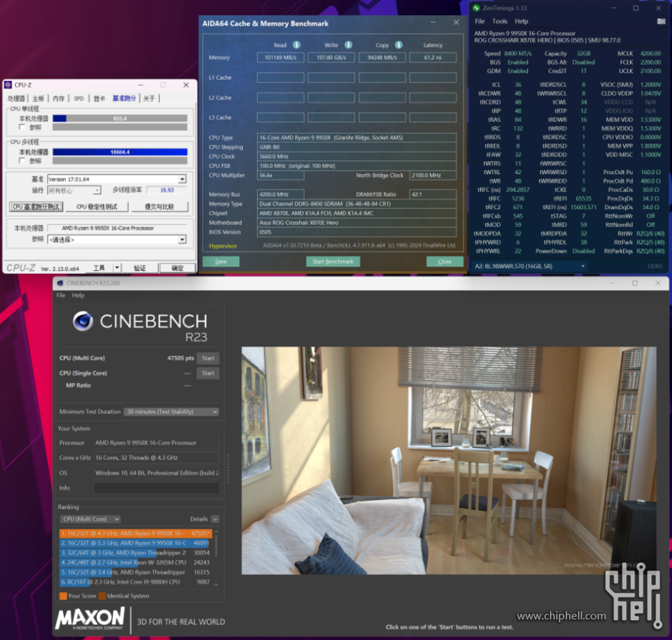The image size is (672, 640).
Task: Click the Hypervisor label in AIDA64
Action: [223, 246]
